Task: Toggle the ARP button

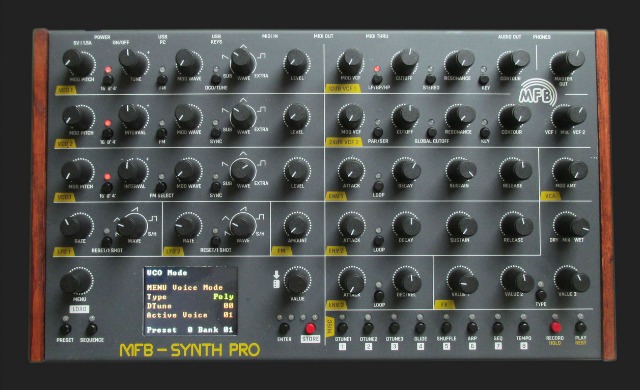Action: pos(472,327)
